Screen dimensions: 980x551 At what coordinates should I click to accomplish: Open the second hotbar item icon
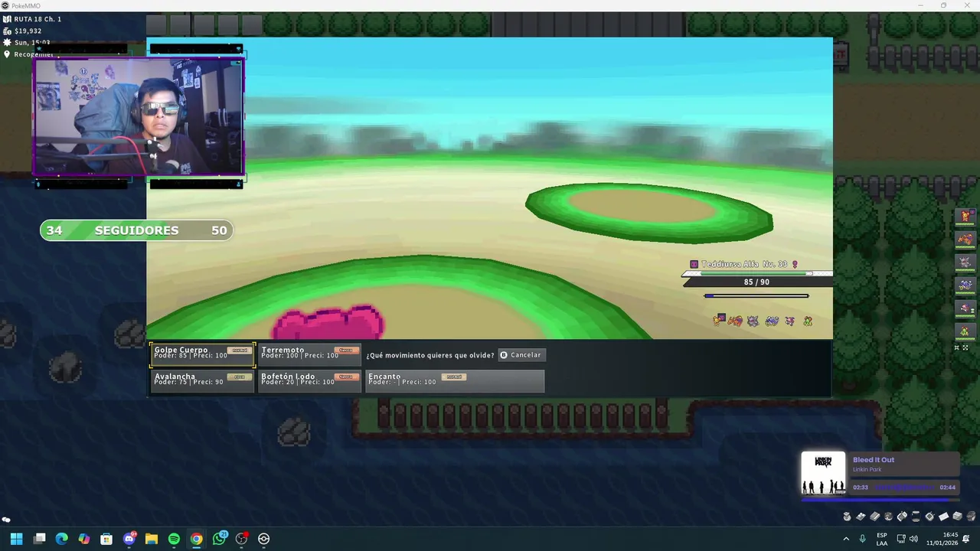(x=861, y=517)
